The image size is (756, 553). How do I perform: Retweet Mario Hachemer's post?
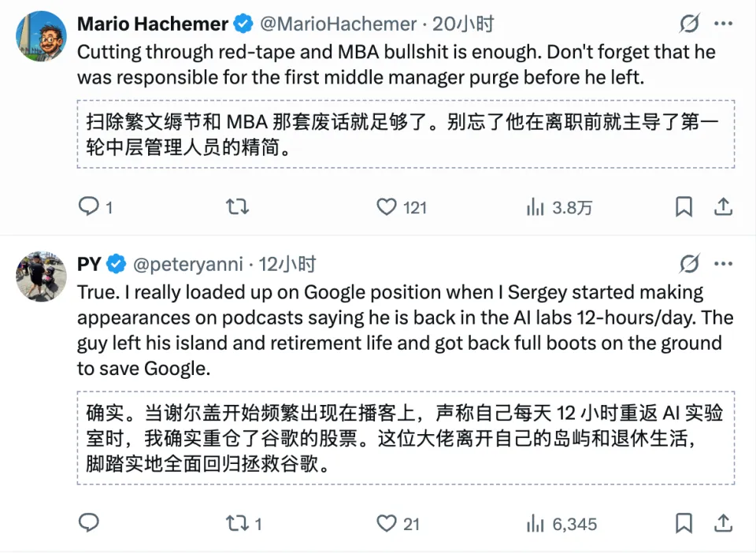tap(237, 207)
